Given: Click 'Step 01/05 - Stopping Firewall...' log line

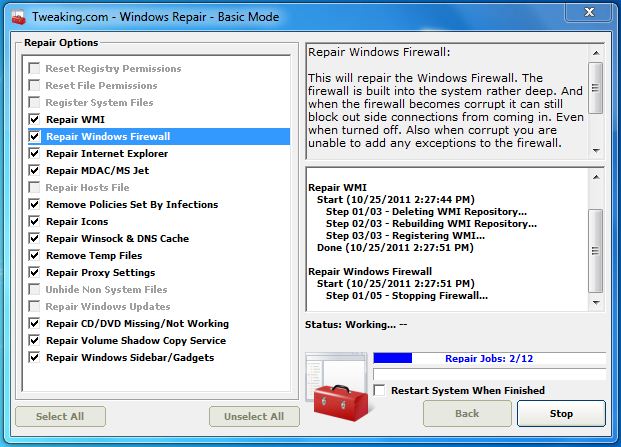Looking at the screenshot, I should click(x=407, y=296).
